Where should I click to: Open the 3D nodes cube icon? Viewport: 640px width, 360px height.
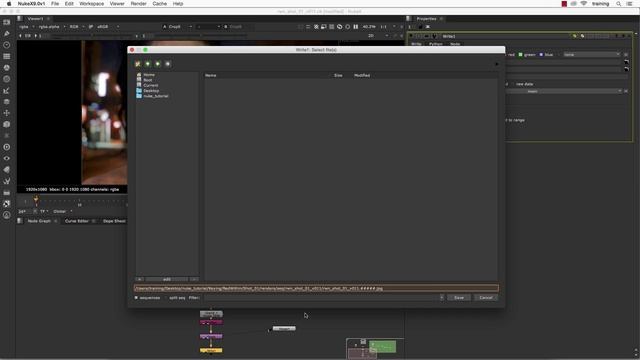(x=7, y=124)
